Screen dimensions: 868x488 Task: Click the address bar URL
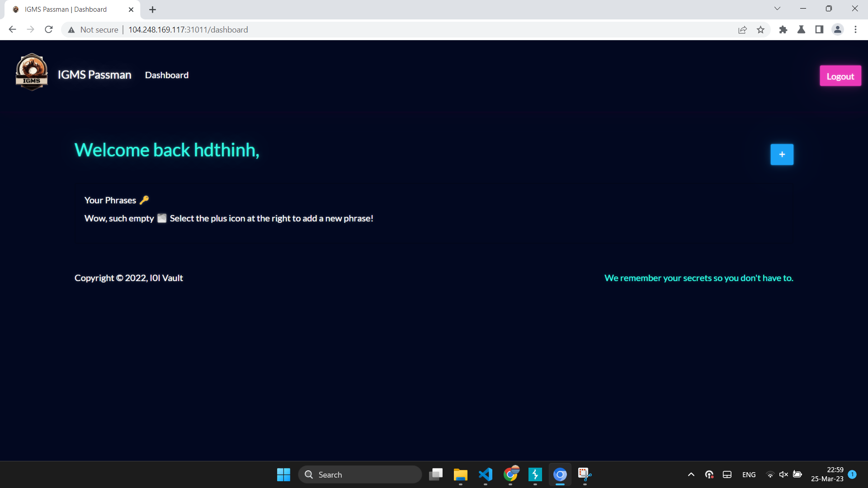click(188, 30)
